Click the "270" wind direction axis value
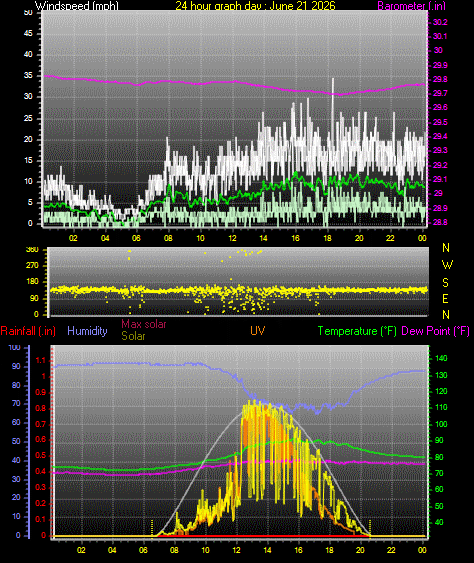 pos(32,265)
